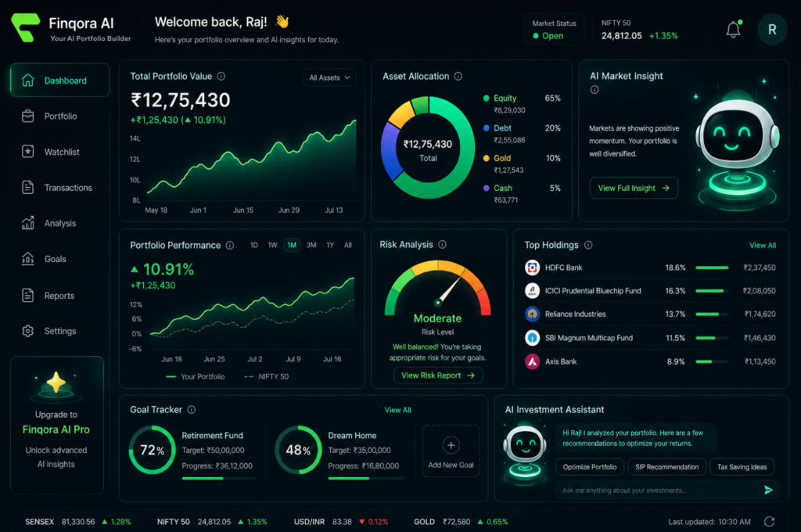Click the Equity legend color dot
Screen dimensions: 801x532
tap(487, 98)
